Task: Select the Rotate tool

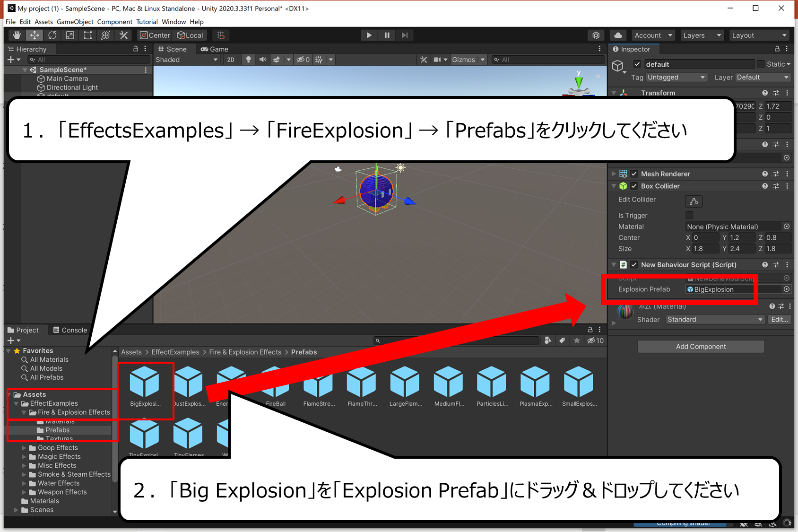Action: pyautogui.click(x=52, y=35)
